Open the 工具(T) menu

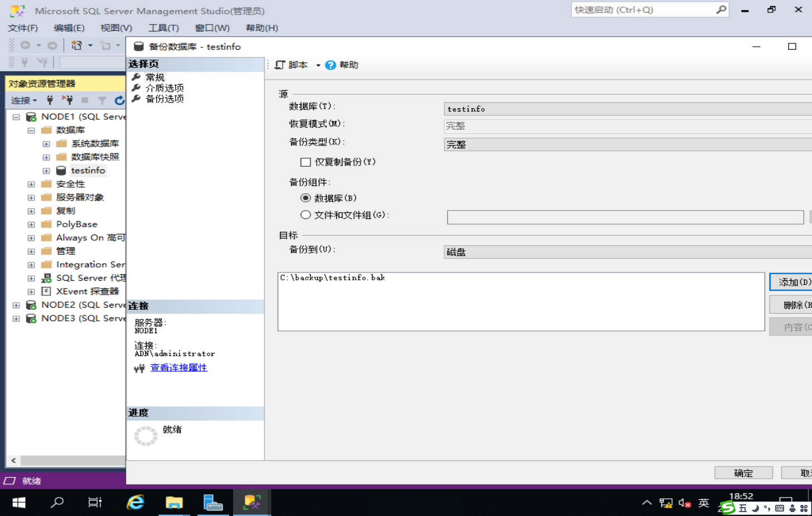point(163,28)
